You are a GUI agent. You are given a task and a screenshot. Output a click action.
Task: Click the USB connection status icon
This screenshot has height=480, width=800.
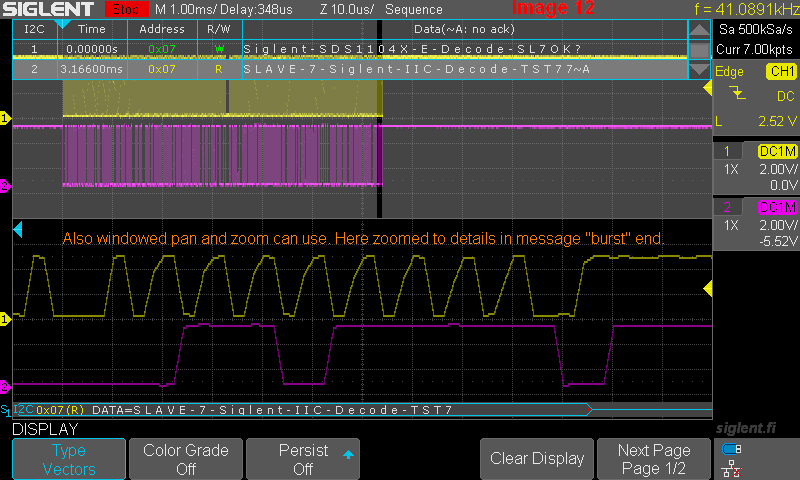(x=732, y=449)
